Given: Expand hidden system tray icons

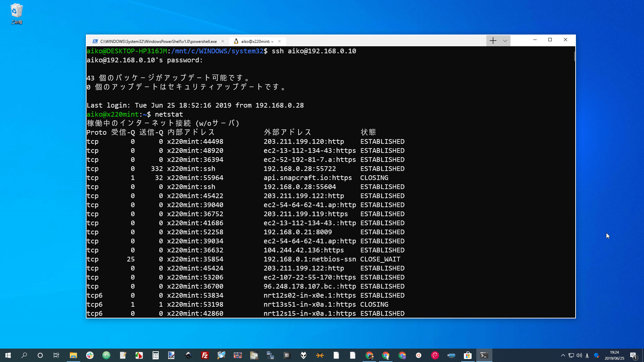Looking at the screenshot, I should (563, 355).
